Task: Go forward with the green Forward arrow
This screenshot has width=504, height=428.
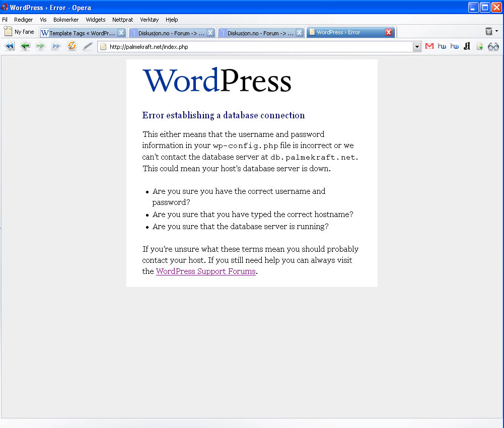Action: (40, 46)
